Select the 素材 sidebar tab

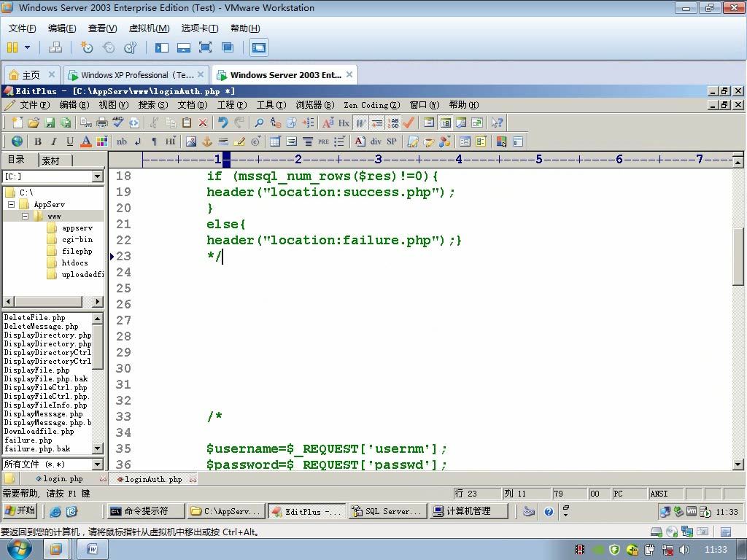(x=52, y=160)
